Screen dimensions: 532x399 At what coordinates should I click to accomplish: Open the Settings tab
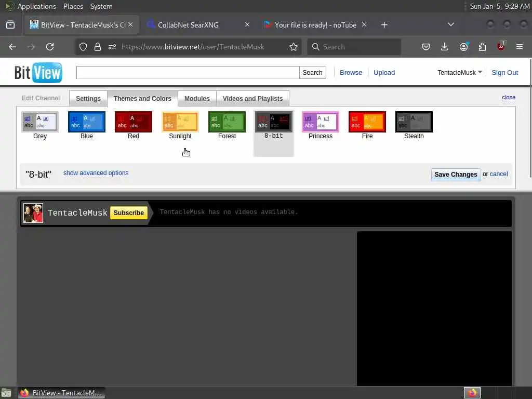(88, 98)
